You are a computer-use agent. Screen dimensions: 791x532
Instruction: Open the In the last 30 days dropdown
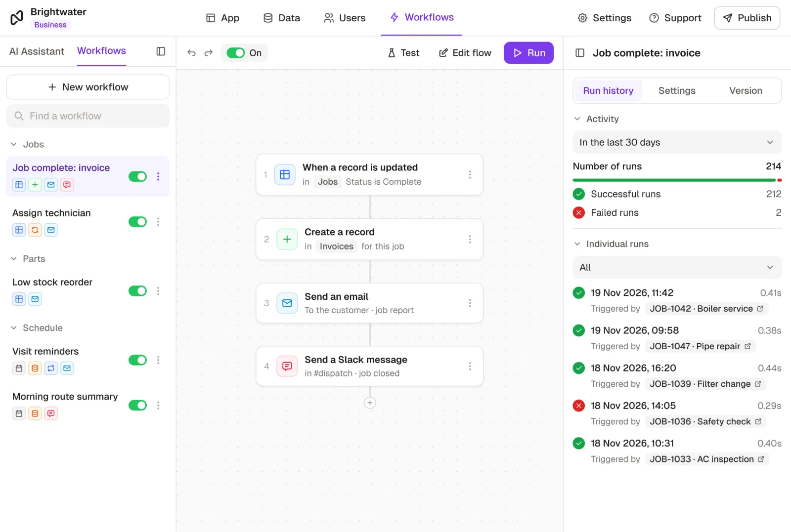pos(677,142)
